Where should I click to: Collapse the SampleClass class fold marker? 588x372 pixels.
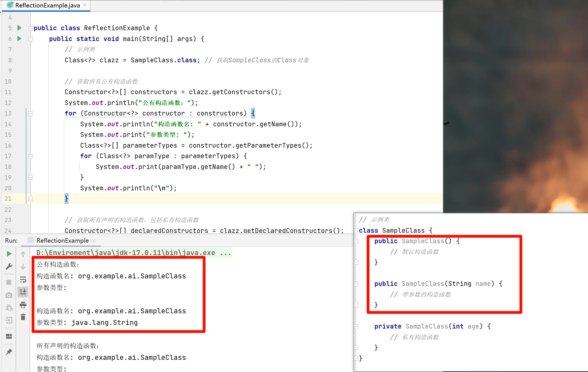click(356, 230)
